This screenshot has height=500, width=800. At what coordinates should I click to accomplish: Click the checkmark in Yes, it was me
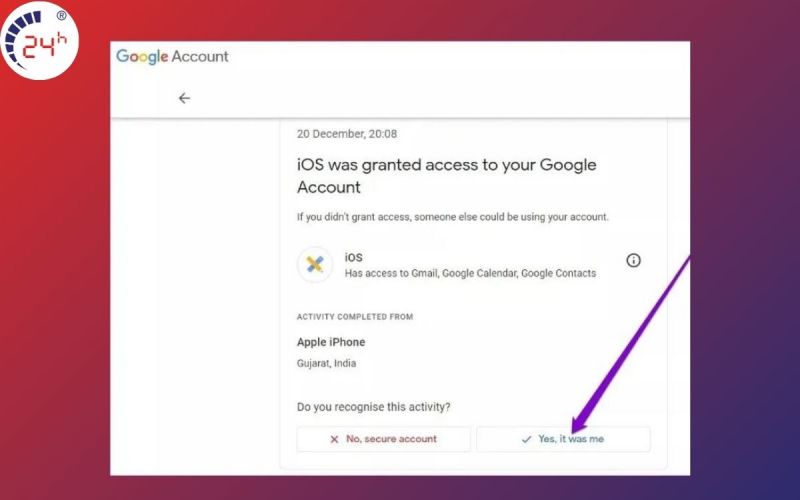527,439
